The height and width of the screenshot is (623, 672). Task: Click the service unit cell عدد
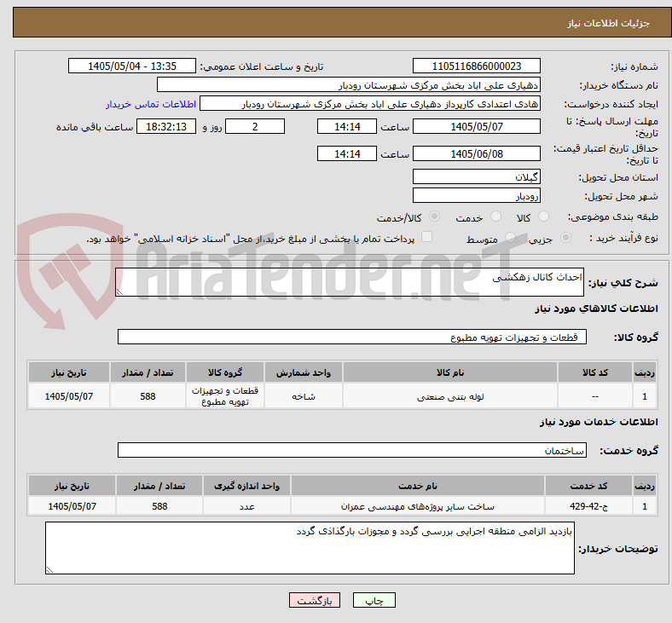coord(246,505)
